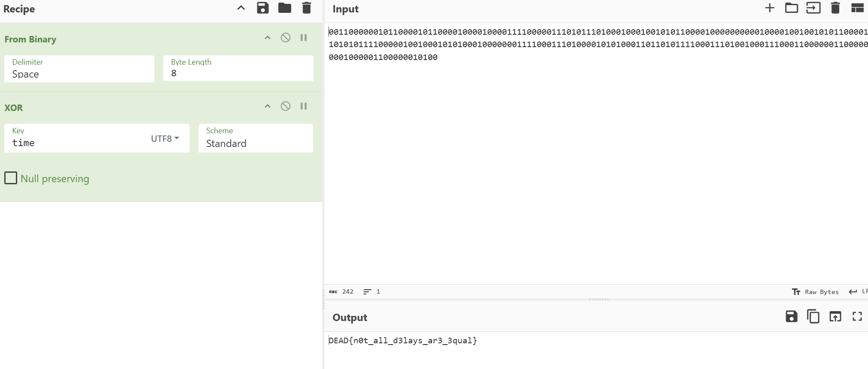This screenshot has height=369, width=868.
Task: Load a recipe via folder icon
Action: pos(284,8)
